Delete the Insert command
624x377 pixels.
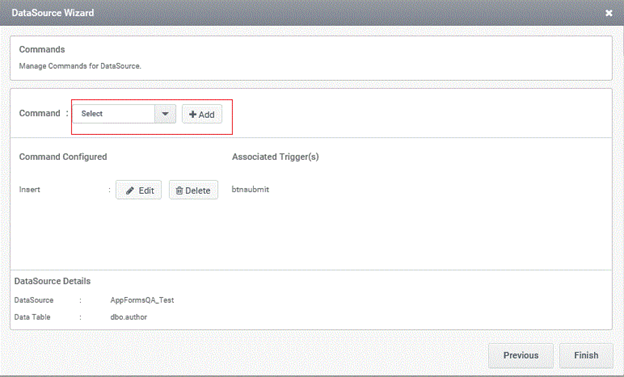point(193,190)
